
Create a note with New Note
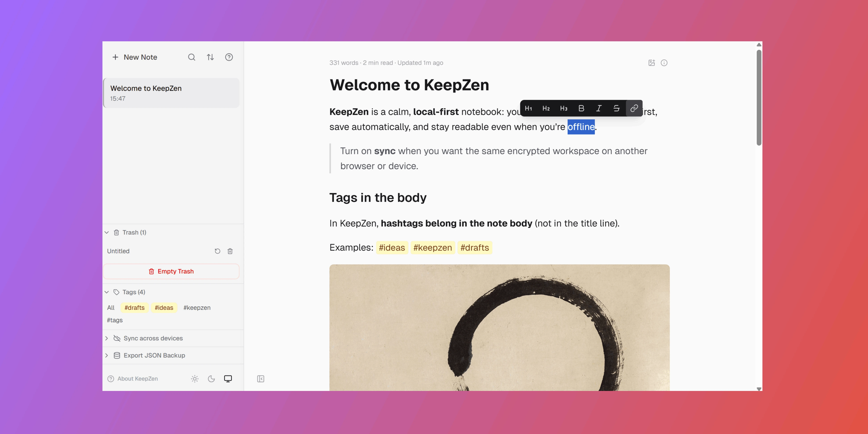click(x=135, y=57)
